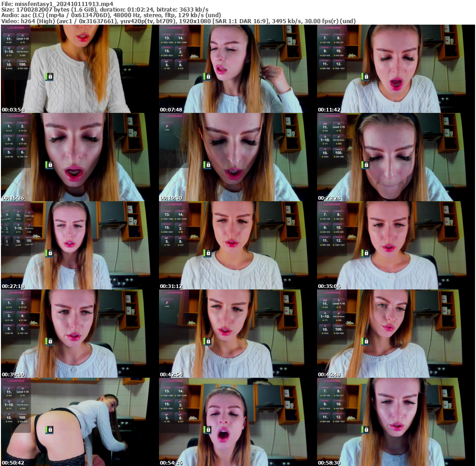
Task: Click the coin icon next to 444 tokens
Action: pyautogui.click(x=6, y=42)
